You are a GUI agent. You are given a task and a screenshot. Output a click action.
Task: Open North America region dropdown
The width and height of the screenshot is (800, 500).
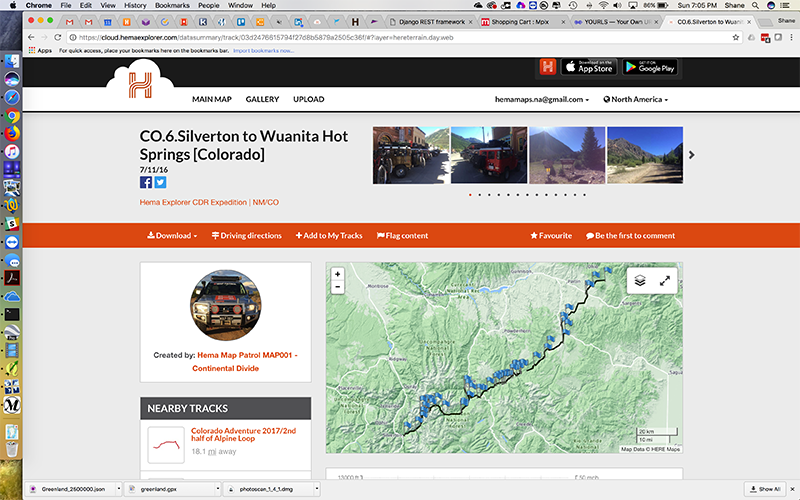636,99
